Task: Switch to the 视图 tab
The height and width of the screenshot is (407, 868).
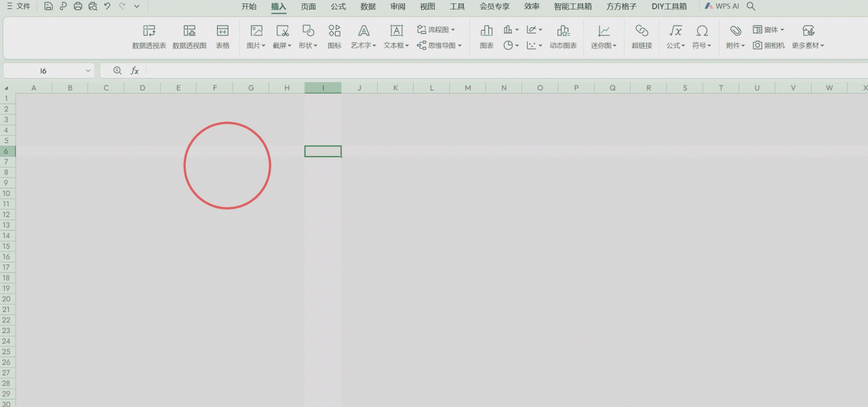Action: tap(428, 7)
